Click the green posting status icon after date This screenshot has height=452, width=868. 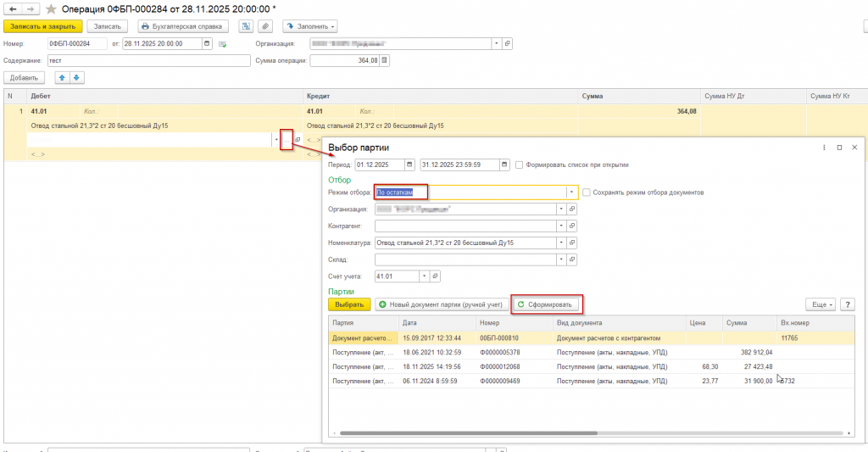(x=223, y=44)
